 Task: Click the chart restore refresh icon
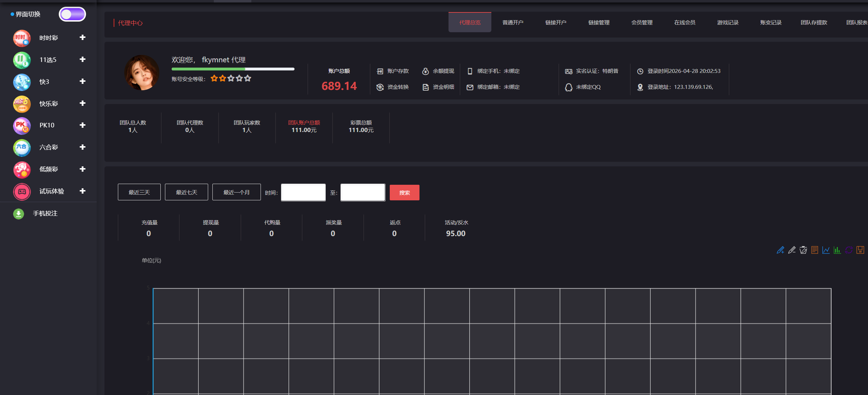pos(849,250)
